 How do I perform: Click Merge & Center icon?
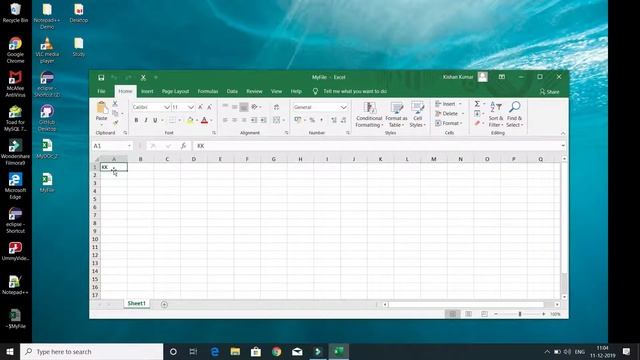click(276, 120)
